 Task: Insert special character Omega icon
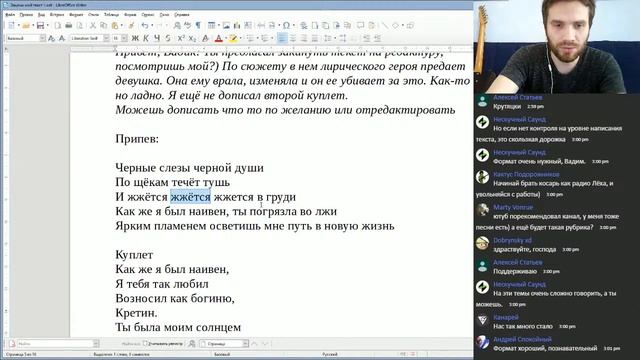[x=287, y=26]
